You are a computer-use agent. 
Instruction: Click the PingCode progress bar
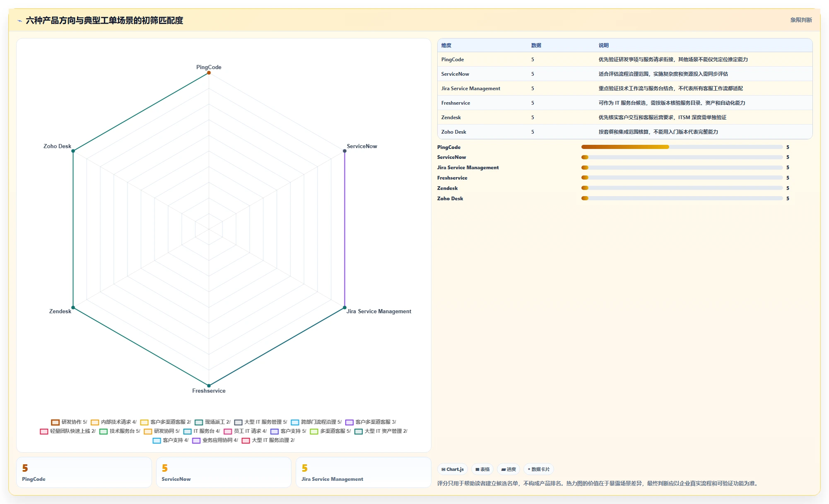[x=682, y=147]
